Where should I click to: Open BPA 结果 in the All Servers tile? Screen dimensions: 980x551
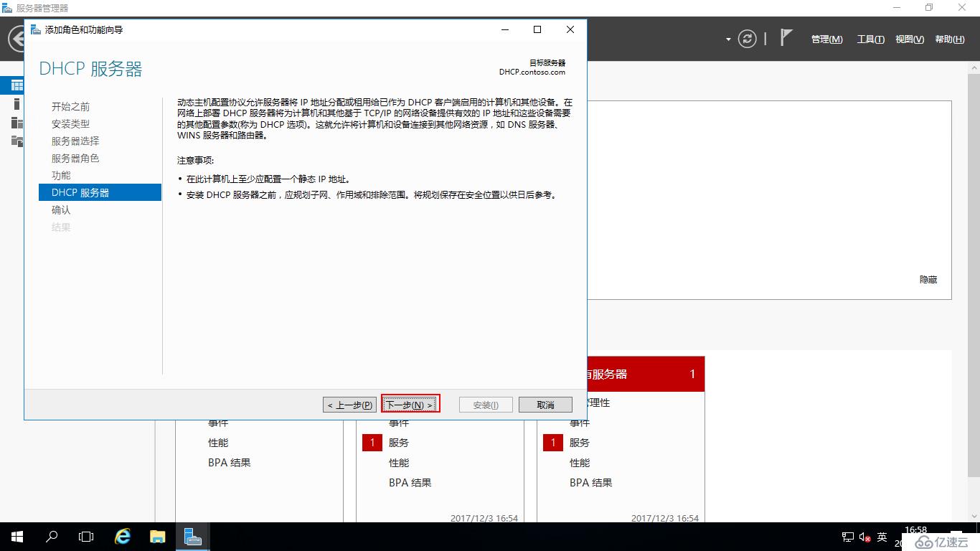[591, 483]
